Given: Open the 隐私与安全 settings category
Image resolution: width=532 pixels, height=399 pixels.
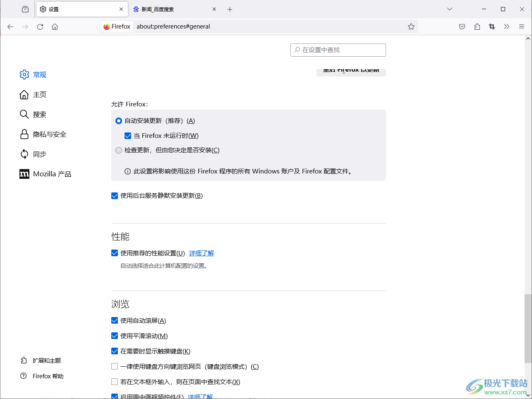Looking at the screenshot, I should 43,134.
